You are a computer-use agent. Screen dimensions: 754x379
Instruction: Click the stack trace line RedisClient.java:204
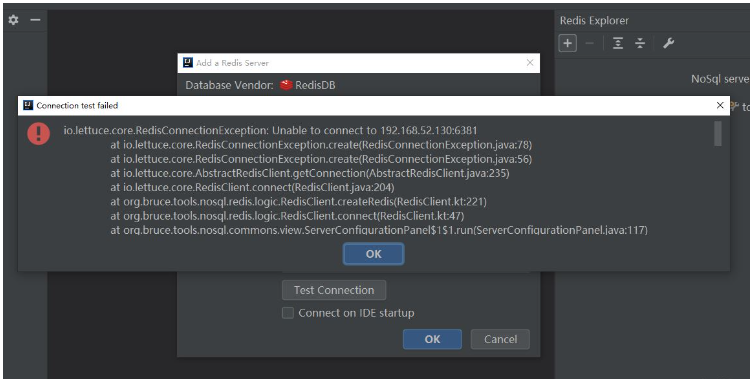[x=252, y=187]
